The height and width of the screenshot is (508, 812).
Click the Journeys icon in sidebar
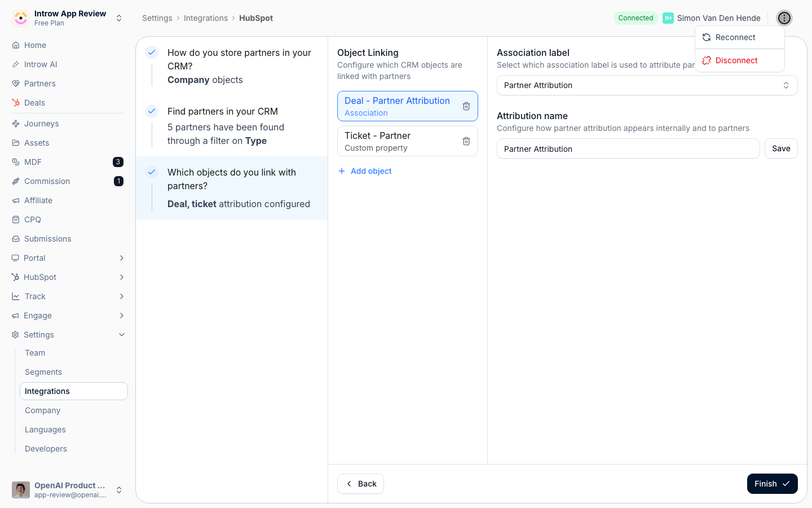(x=16, y=124)
